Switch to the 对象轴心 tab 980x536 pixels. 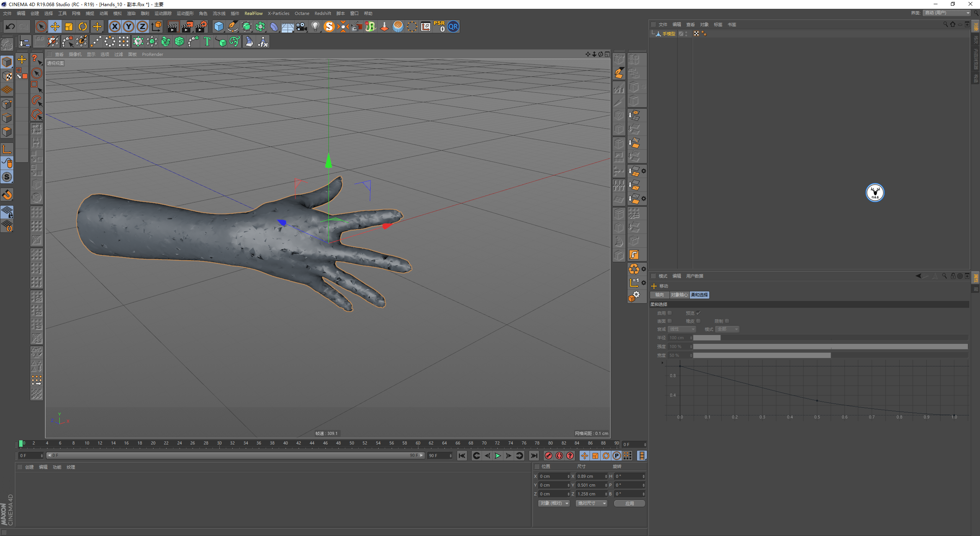click(x=679, y=295)
